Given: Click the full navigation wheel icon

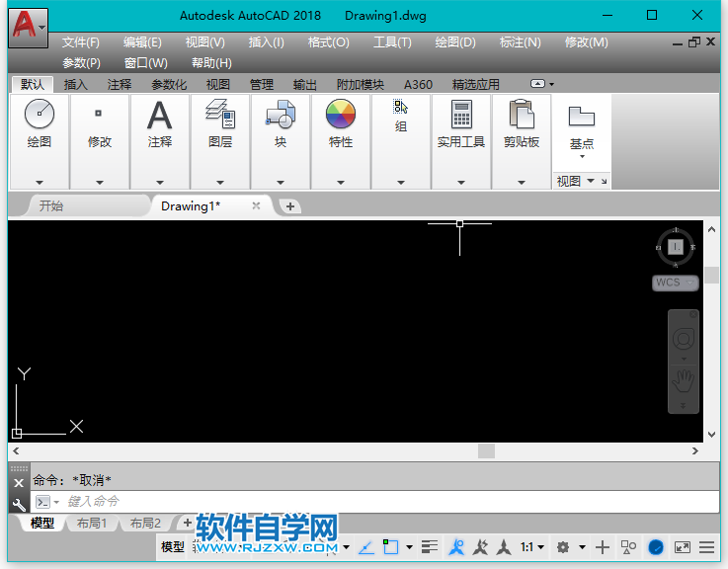Looking at the screenshot, I should click(684, 339).
